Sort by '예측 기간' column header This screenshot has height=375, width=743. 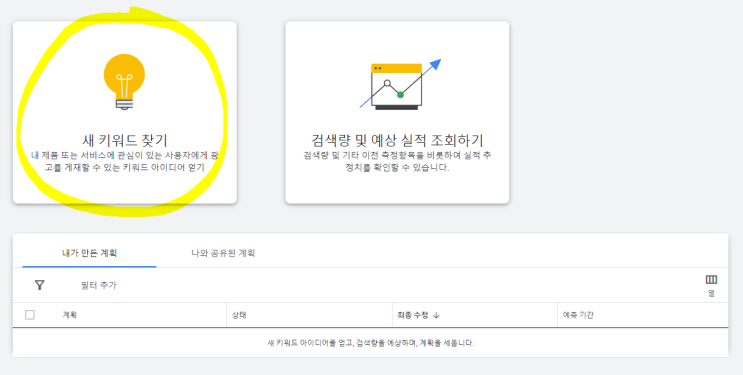[578, 315]
